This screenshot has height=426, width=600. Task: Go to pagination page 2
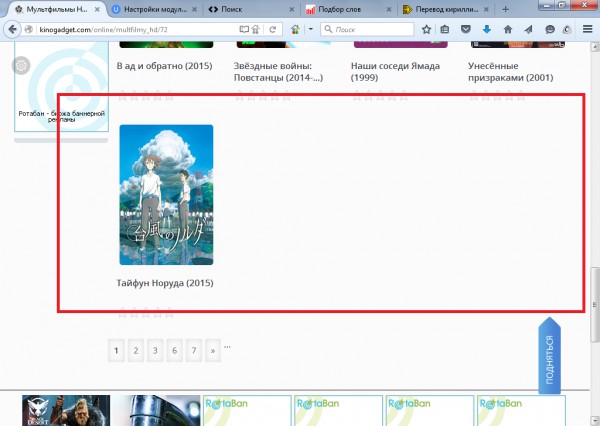click(x=136, y=350)
